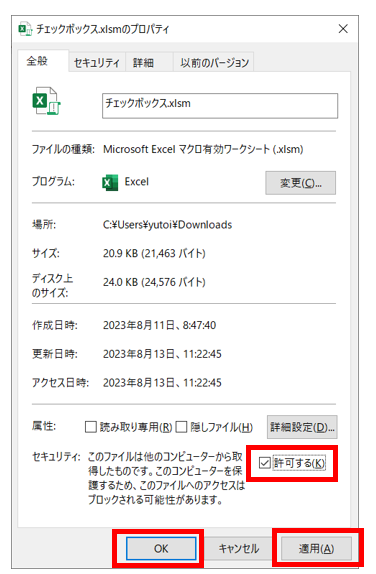Click the アクセス日時 date value
This screenshot has height=574, width=376.
[162, 383]
